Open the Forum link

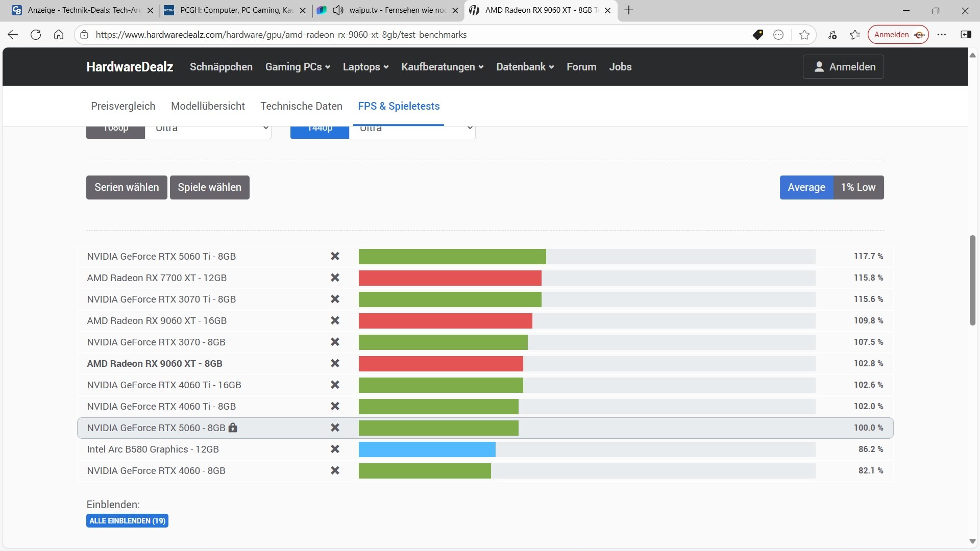point(581,67)
